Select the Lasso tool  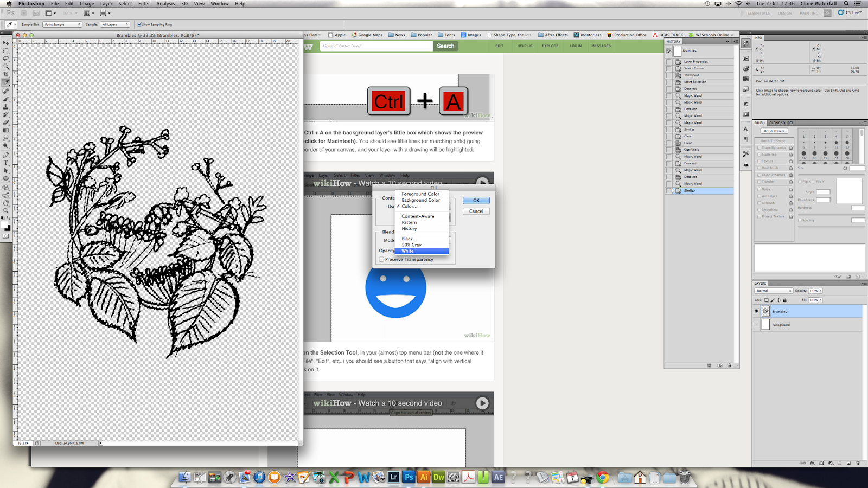pyautogui.click(x=5, y=59)
